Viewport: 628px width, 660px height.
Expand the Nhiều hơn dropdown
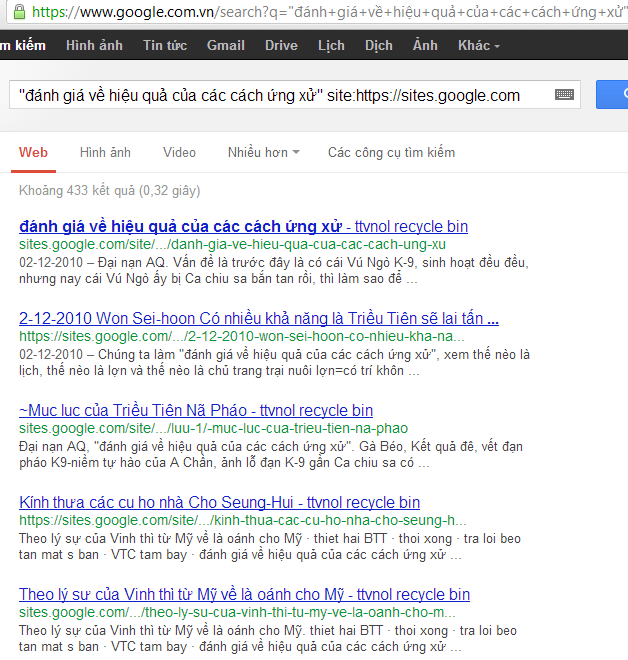point(263,152)
